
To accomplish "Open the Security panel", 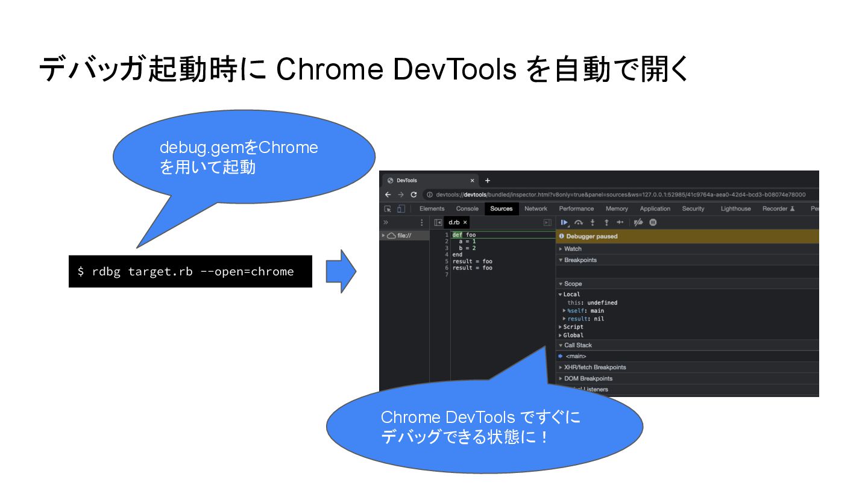I will (x=693, y=208).
